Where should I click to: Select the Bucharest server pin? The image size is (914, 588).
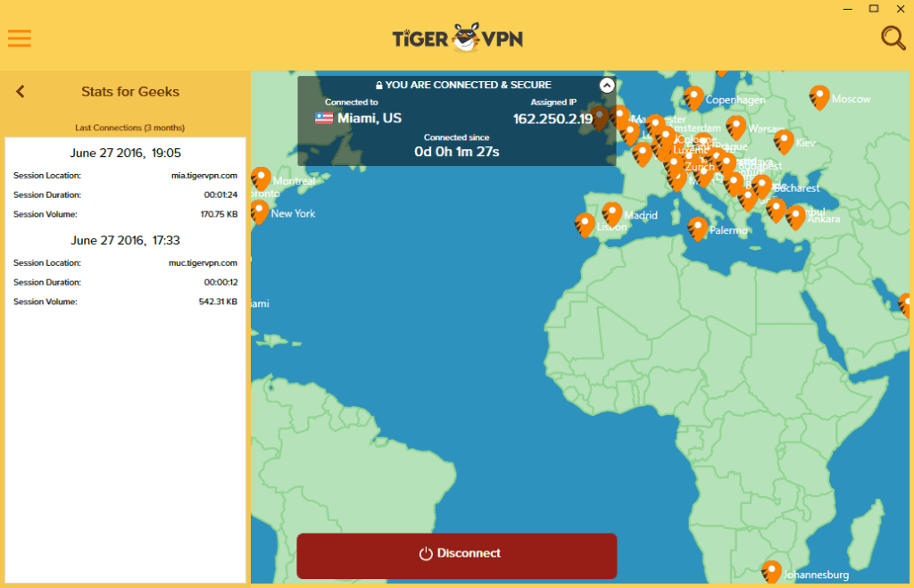point(761,187)
